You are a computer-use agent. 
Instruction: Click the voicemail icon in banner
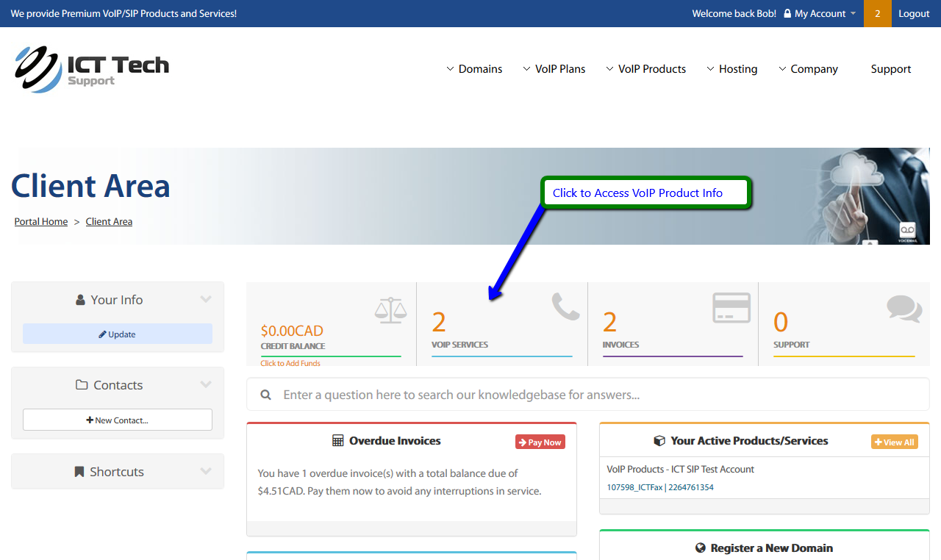(x=907, y=231)
